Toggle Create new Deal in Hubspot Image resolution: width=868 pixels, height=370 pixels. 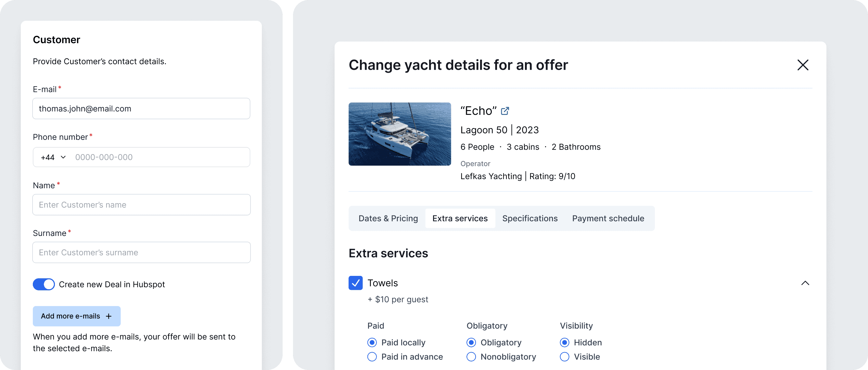[44, 285]
